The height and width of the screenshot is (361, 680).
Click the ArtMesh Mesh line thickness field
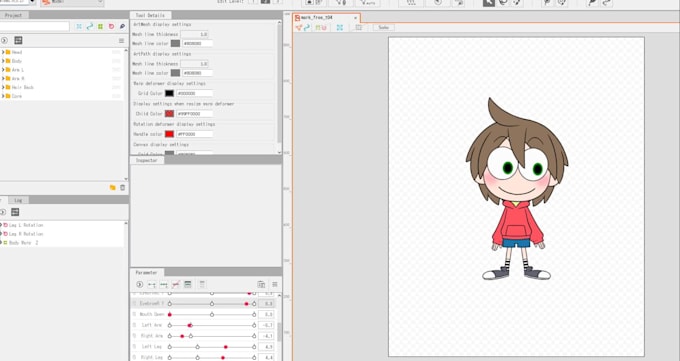(x=195, y=34)
